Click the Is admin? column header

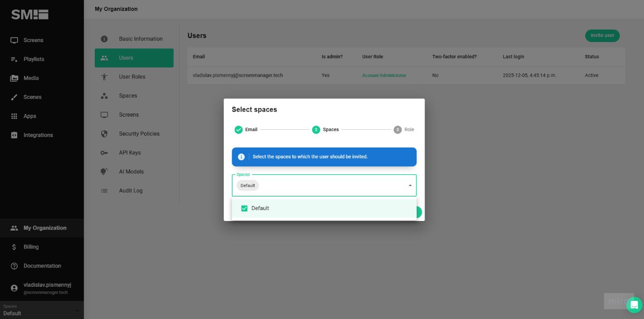[332, 57]
